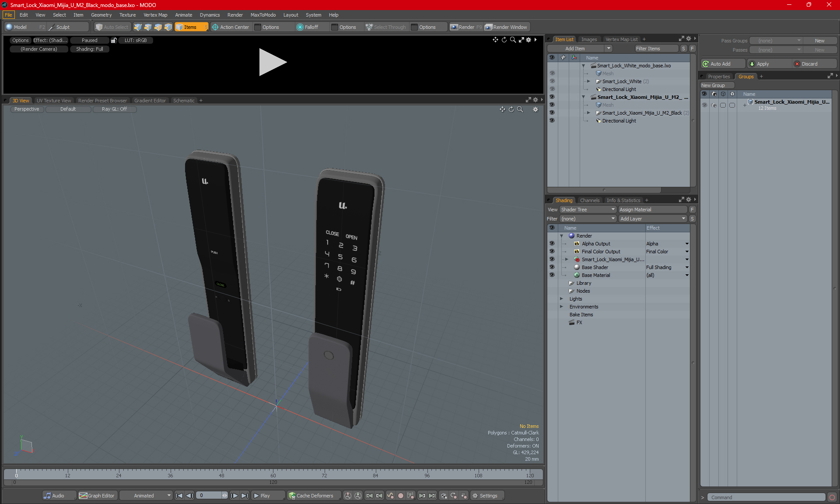Click frame 60 on the timeline

pos(273,472)
